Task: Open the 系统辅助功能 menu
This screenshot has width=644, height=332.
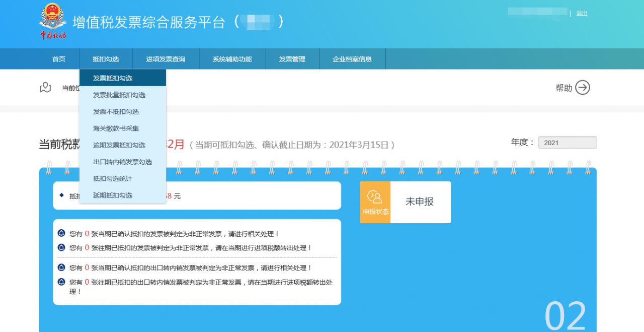Action: [x=232, y=58]
